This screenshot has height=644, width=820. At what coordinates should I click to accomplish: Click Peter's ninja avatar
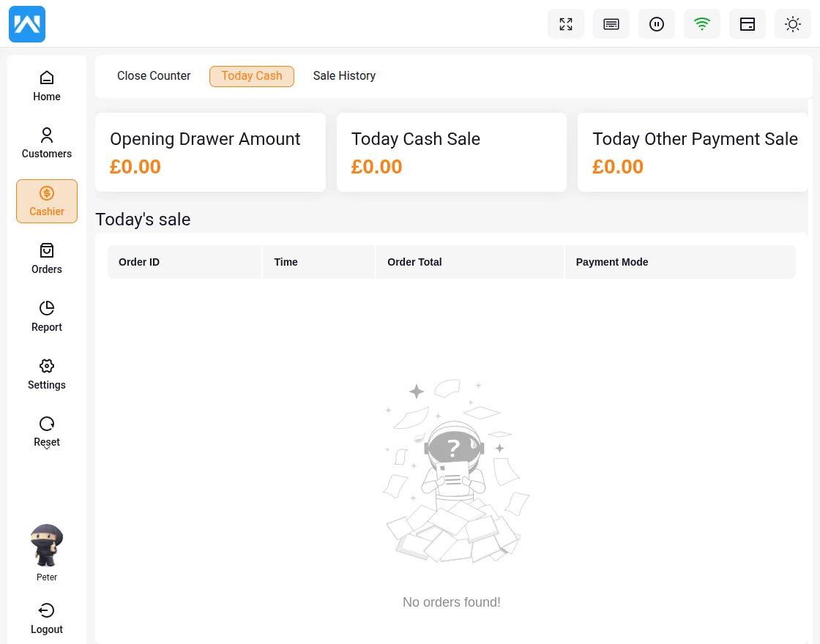pos(47,545)
